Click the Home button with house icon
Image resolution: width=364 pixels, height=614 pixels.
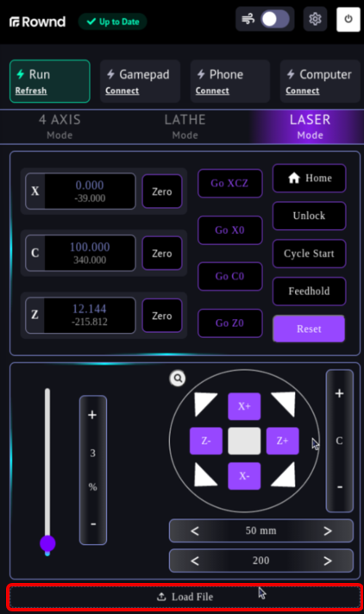(309, 179)
